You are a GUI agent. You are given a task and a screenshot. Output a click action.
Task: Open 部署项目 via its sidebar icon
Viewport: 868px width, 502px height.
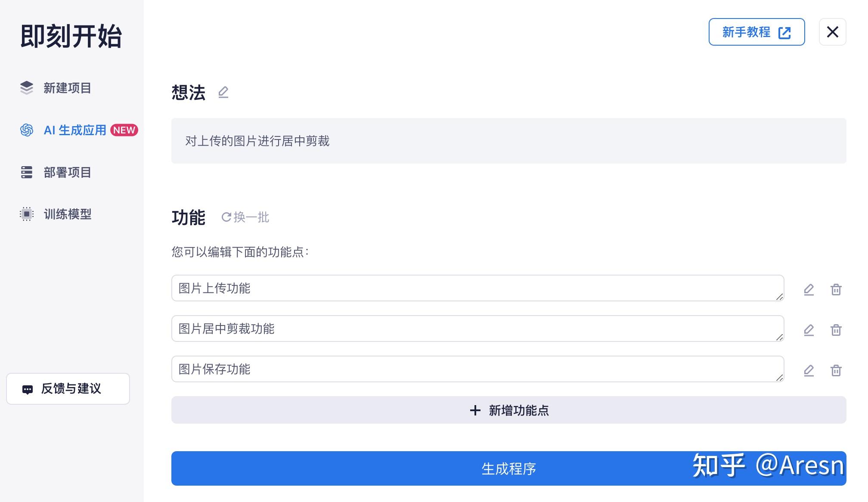click(27, 172)
